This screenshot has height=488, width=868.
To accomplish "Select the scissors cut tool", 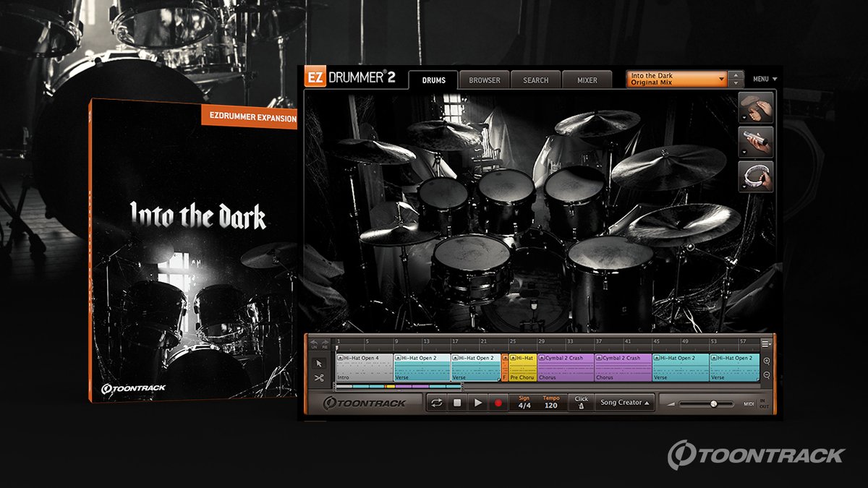I will pyautogui.click(x=318, y=377).
